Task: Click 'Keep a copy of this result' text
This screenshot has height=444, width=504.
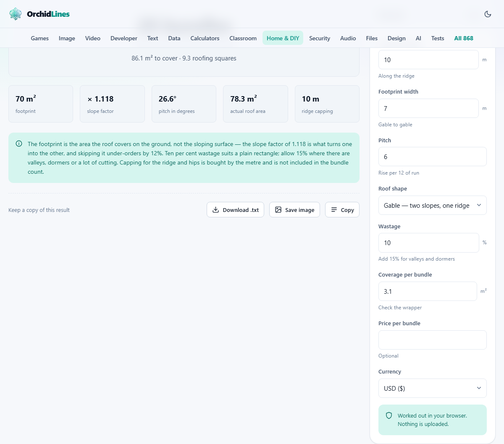Action: pyautogui.click(x=39, y=210)
